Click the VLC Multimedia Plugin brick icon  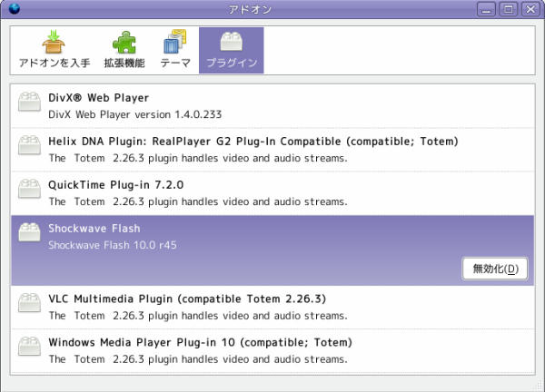pyautogui.click(x=29, y=303)
